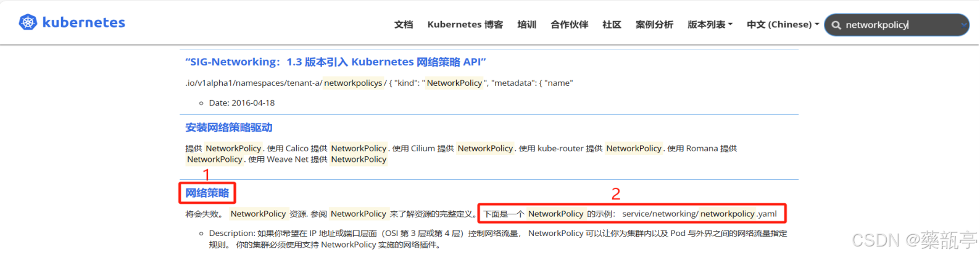Viewport: 980px width, 257px height.
Task: Expand the 中文 (Chinese) language dropdown
Action: pos(783,25)
